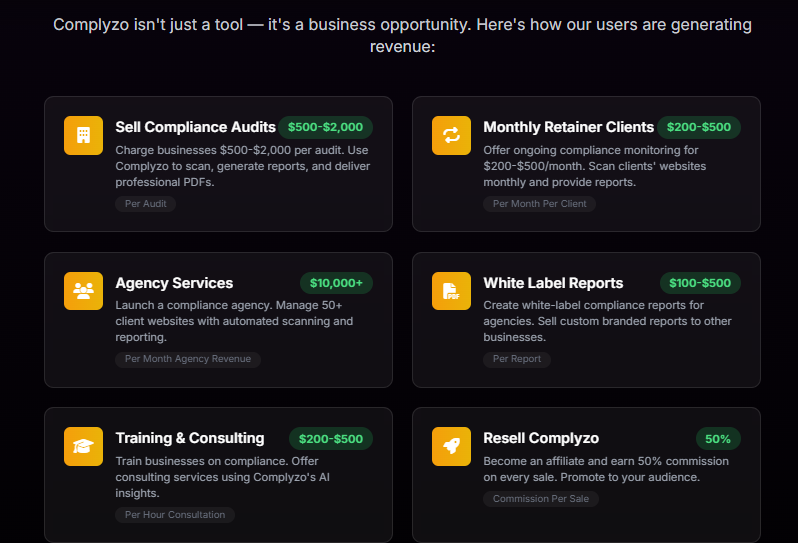This screenshot has width=798, height=543.
Task: Click the White Label Reports heading
Action: (x=553, y=283)
